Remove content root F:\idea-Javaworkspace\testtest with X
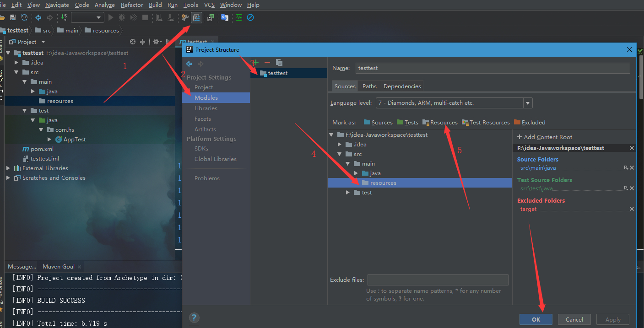The width and height of the screenshot is (644, 328). click(632, 148)
